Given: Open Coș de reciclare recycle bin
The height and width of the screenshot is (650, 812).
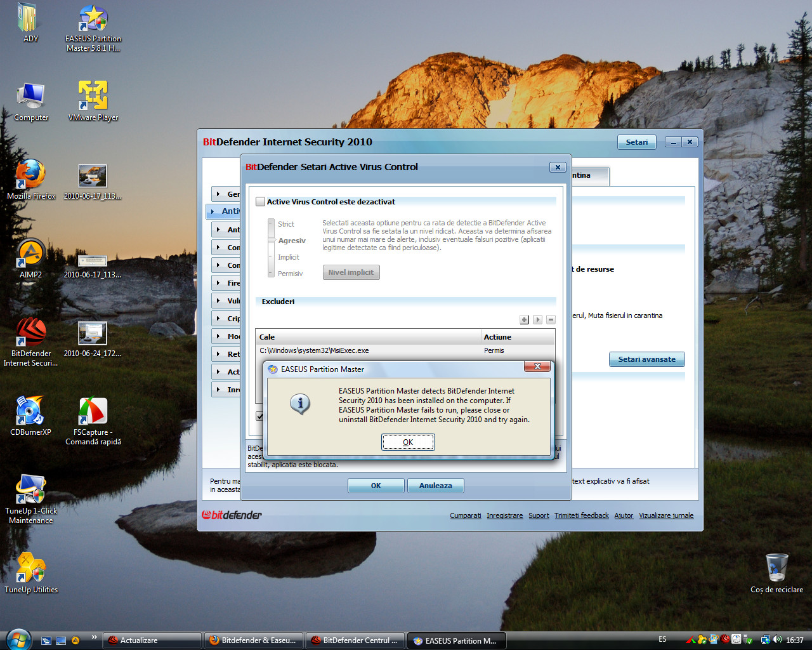Looking at the screenshot, I should tap(776, 574).
